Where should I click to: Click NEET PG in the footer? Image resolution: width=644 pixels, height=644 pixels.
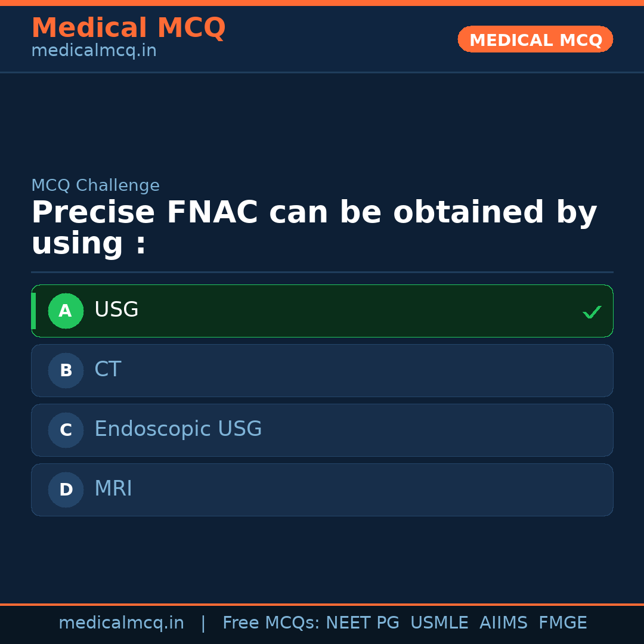(x=363, y=623)
